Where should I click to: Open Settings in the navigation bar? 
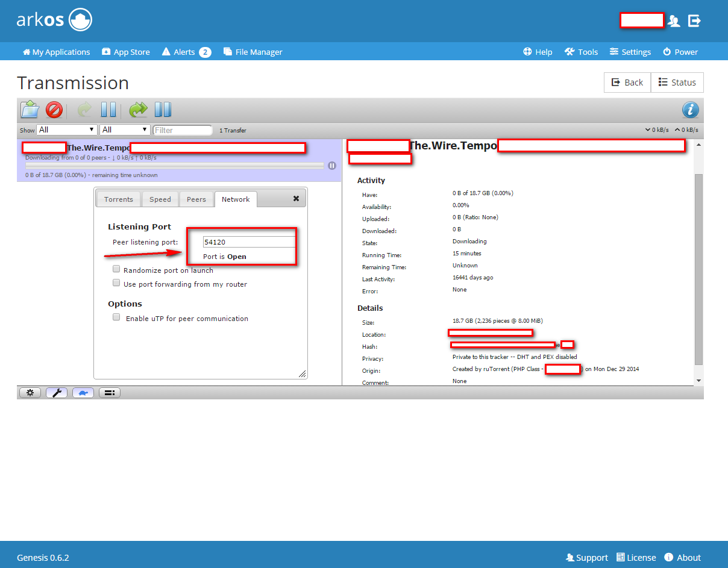(x=630, y=52)
